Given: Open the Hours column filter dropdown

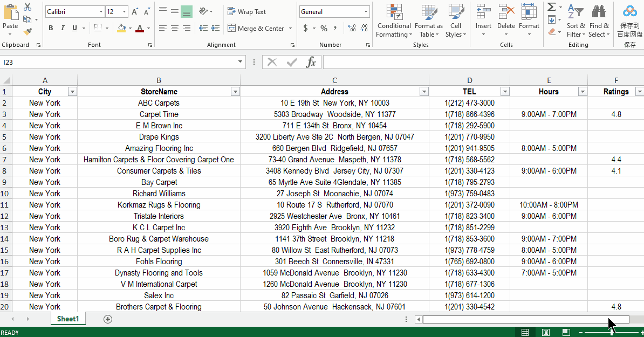Looking at the screenshot, I should pos(583,92).
